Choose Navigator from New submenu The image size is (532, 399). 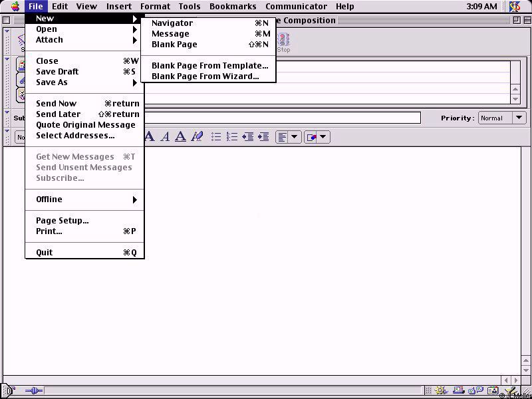click(208, 23)
